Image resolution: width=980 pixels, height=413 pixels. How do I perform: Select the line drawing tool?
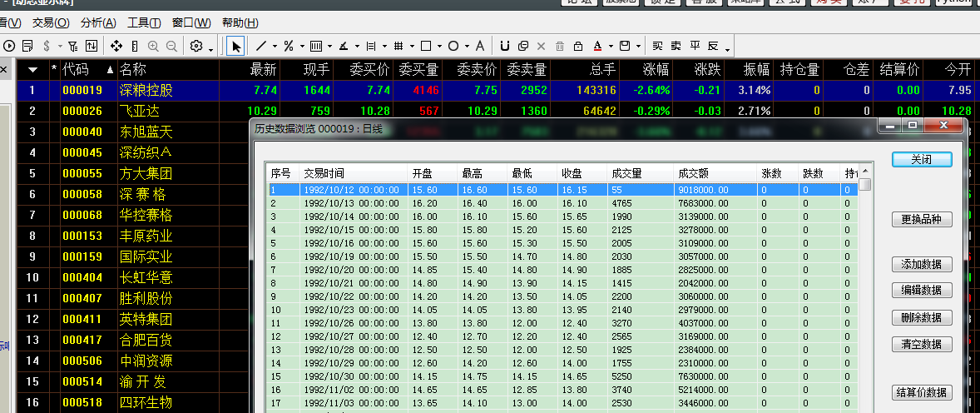(x=261, y=46)
